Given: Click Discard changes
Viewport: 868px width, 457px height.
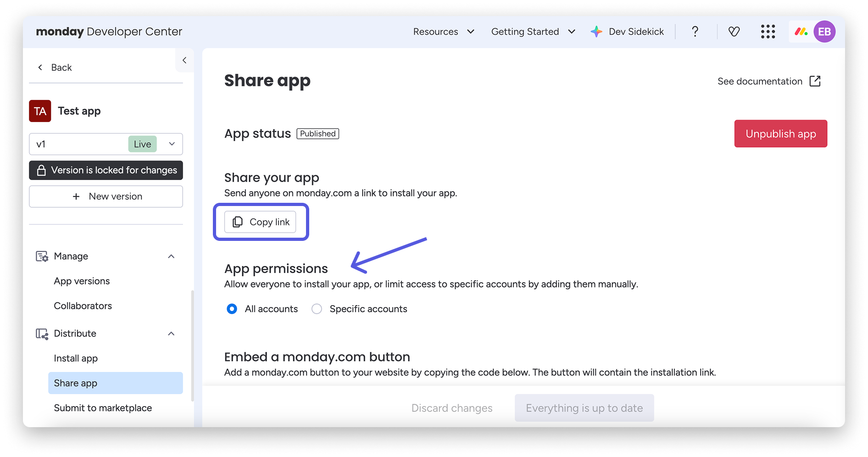Looking at the screenshot, I should pos(452,408).
